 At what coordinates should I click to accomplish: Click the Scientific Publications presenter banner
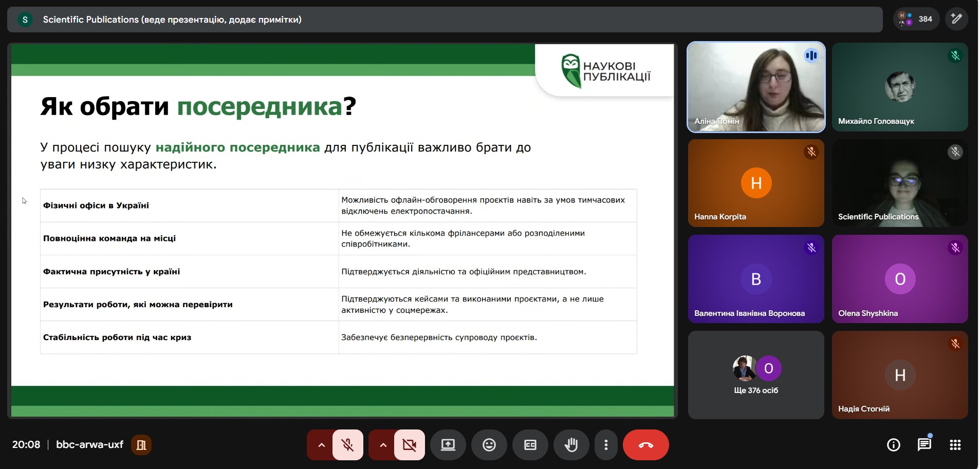tap(445, 20)
